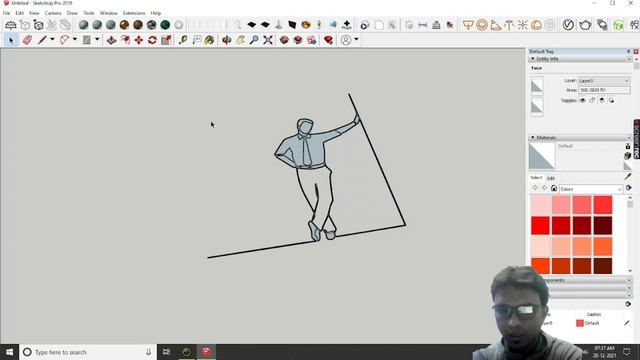640x360 pixels.
Task: Activate the Offset tool
Action: pyautogui.click(x=125, y=40)
